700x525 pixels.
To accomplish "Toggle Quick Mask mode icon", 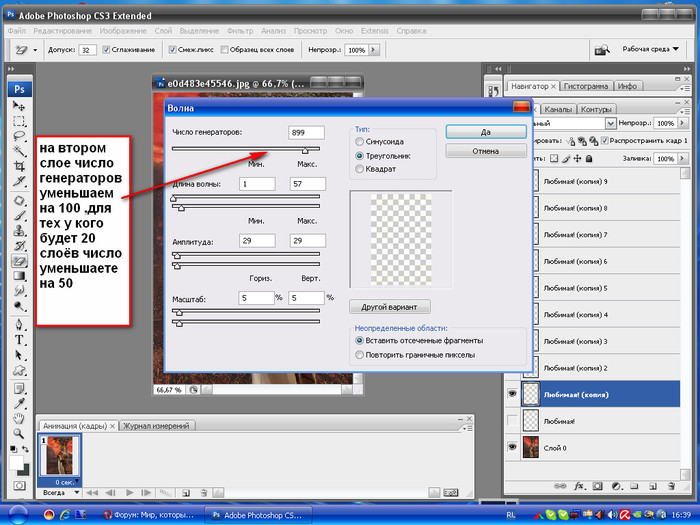I will (19, 485).
